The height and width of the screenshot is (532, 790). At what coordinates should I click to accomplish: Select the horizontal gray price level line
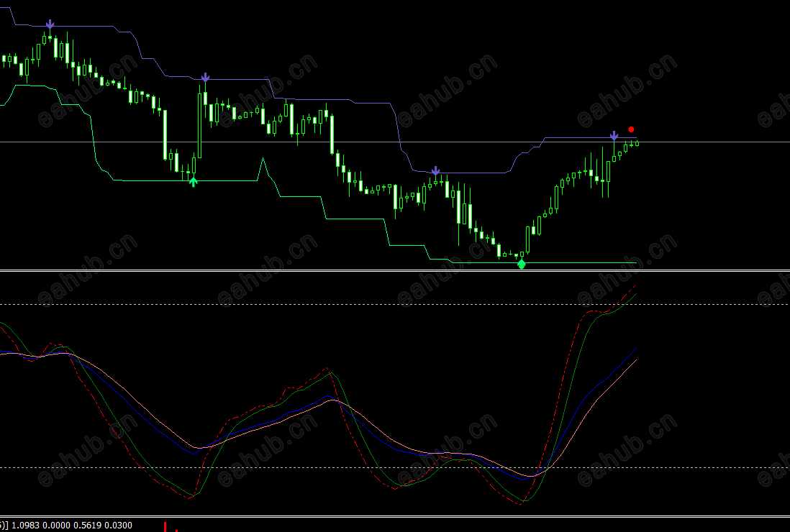pyautogui.click(x=395, y=142)
